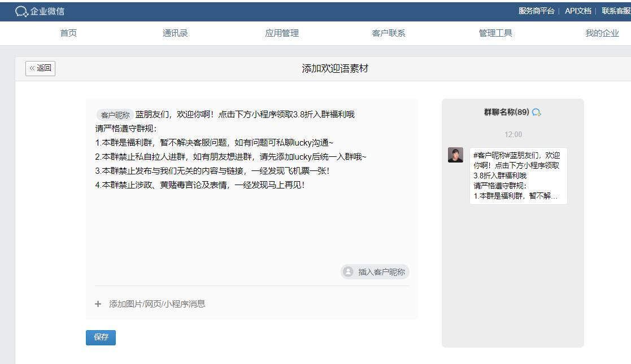Image resolution: width=631 pixels, height=364 pixels.
Task: Click the contact avatar in the chat preview
Action: [456, 154]
